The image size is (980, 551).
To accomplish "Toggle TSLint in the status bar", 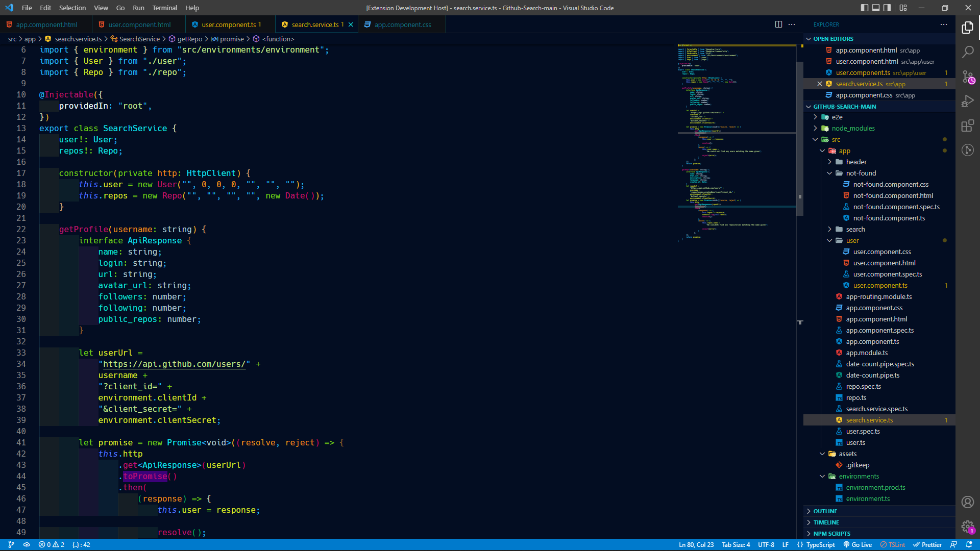I will point(892,545).
